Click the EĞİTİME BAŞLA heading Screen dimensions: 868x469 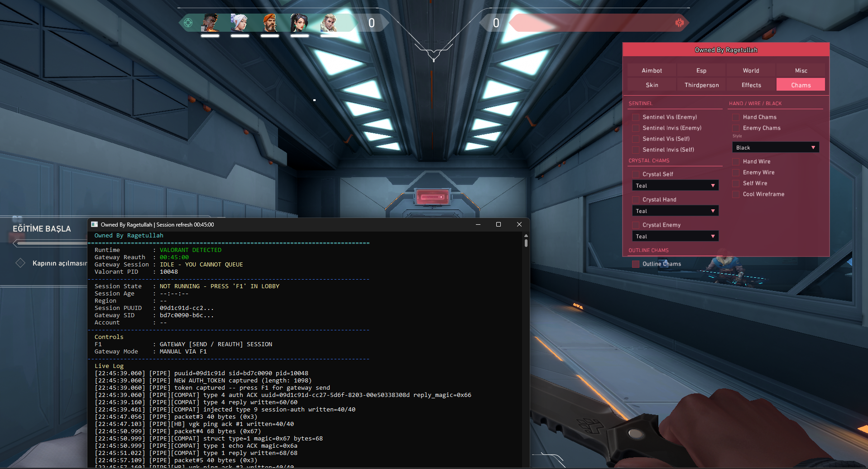(42, 229)
